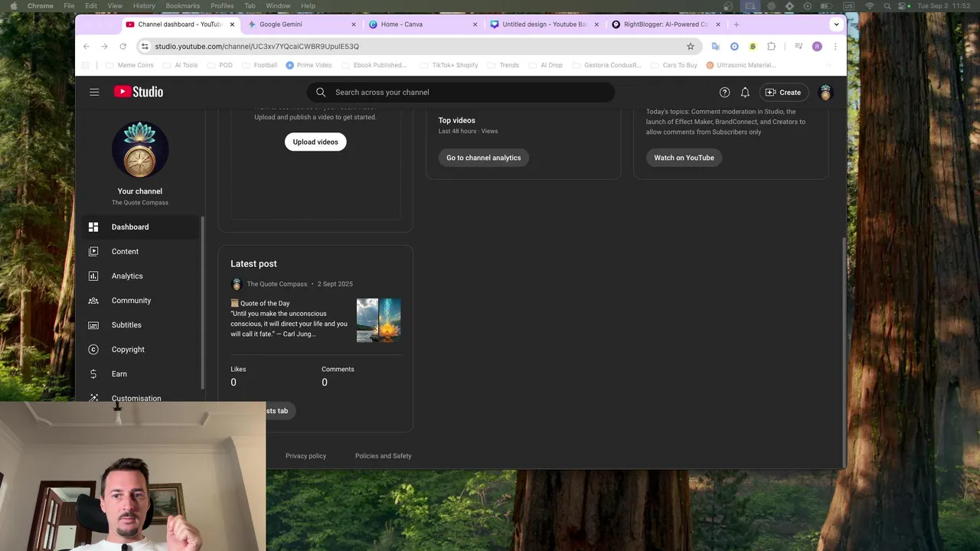Open the Policies and Safety link
Viewport: 980px width, 551px height.
pyautogui.click(x=383, y=456)
